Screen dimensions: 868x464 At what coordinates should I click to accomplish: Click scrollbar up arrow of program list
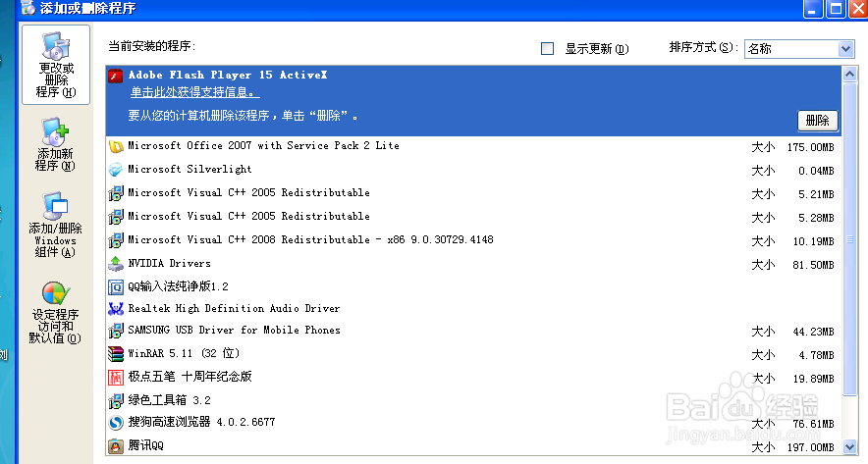click(849, 75)
